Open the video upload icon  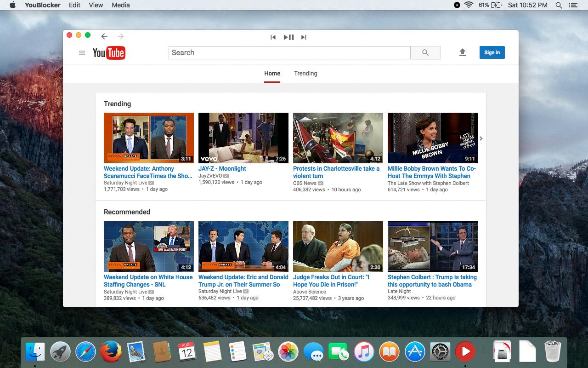pyautogui.click(x=463, y=52)
